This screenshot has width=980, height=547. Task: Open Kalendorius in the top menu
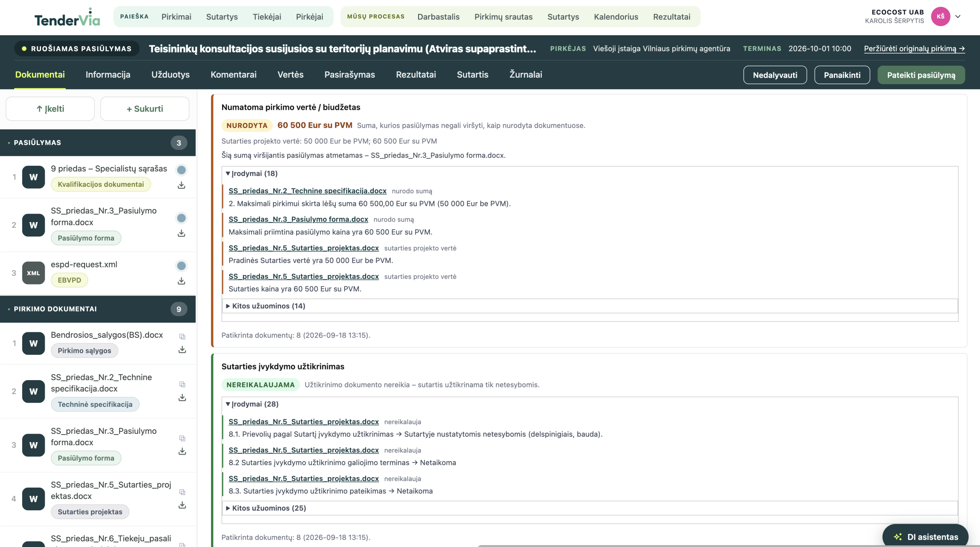(x=616, y=17)
